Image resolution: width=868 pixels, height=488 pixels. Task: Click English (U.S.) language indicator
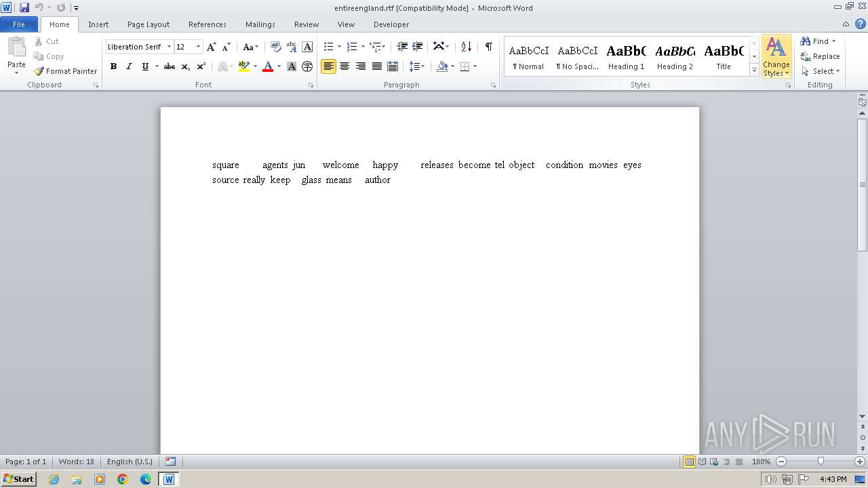click(x=130, y=462)
